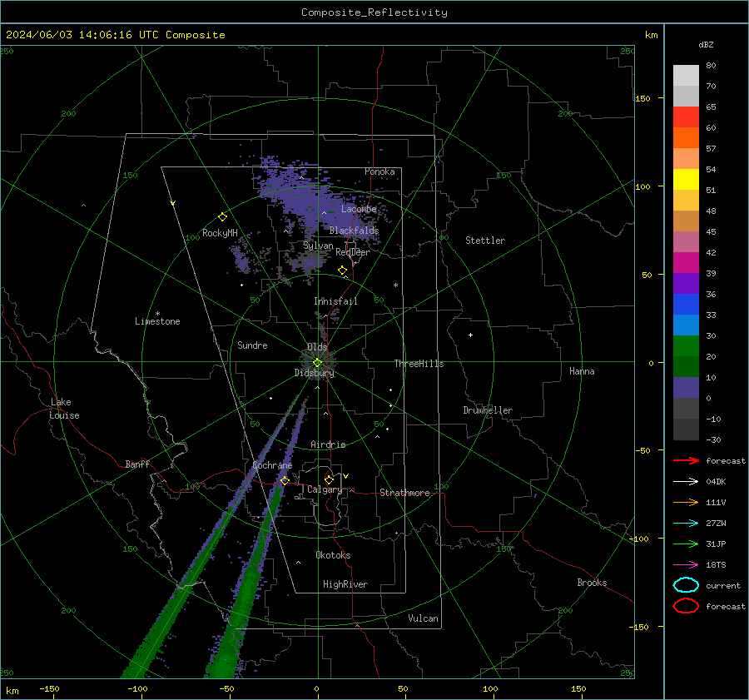Select the red 65 dBZ color swatch
Image resolution: width=749 pixels, height=700 pixels.
pyautogui.click(x=686, y=117)
